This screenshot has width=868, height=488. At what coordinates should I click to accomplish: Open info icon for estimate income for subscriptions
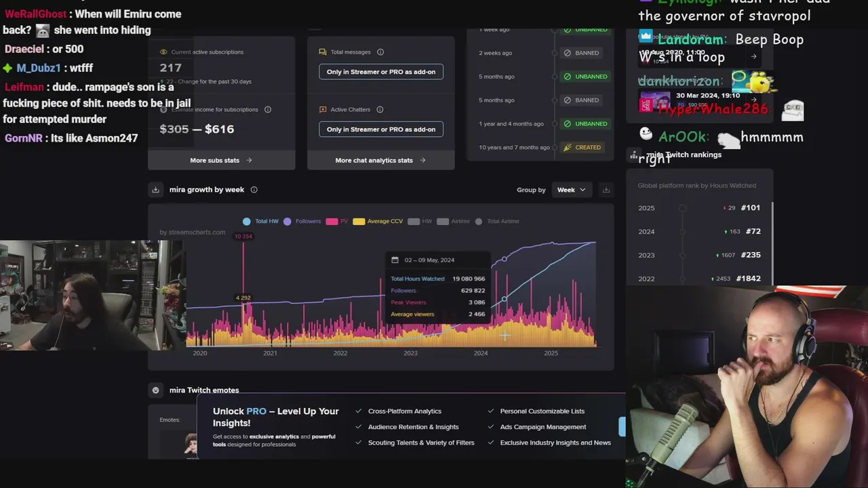coord(268,109)
